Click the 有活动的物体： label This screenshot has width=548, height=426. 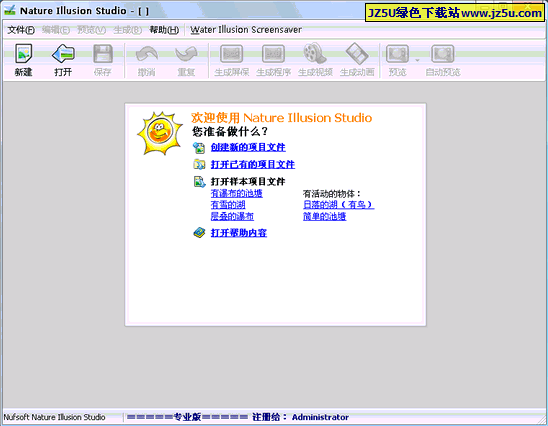[332, 194]
